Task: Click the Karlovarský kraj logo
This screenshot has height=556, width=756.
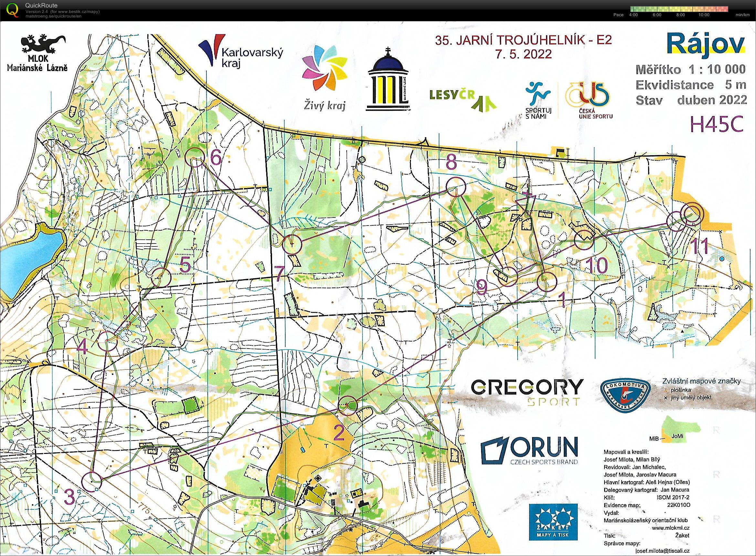Action: [x=241, y=52]
